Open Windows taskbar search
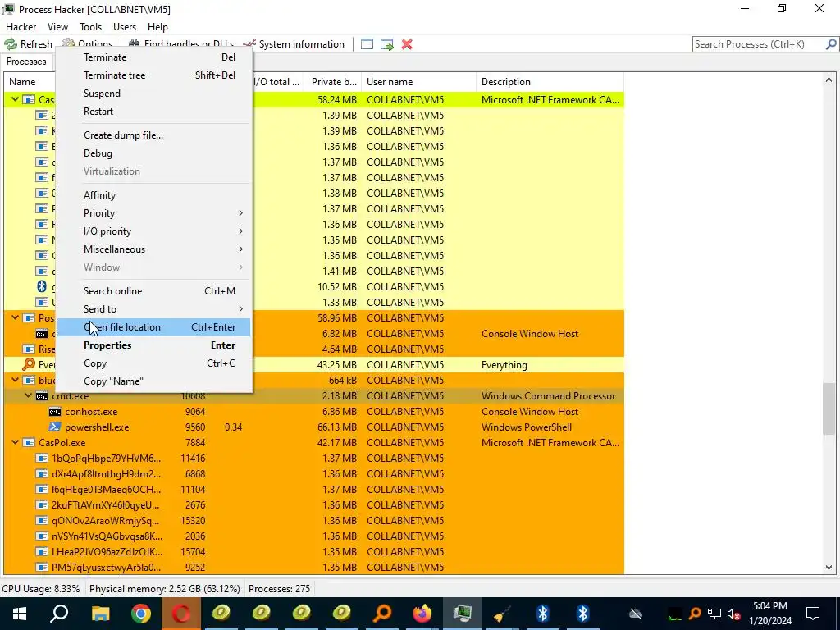The image size is (840, 630). 59,614
